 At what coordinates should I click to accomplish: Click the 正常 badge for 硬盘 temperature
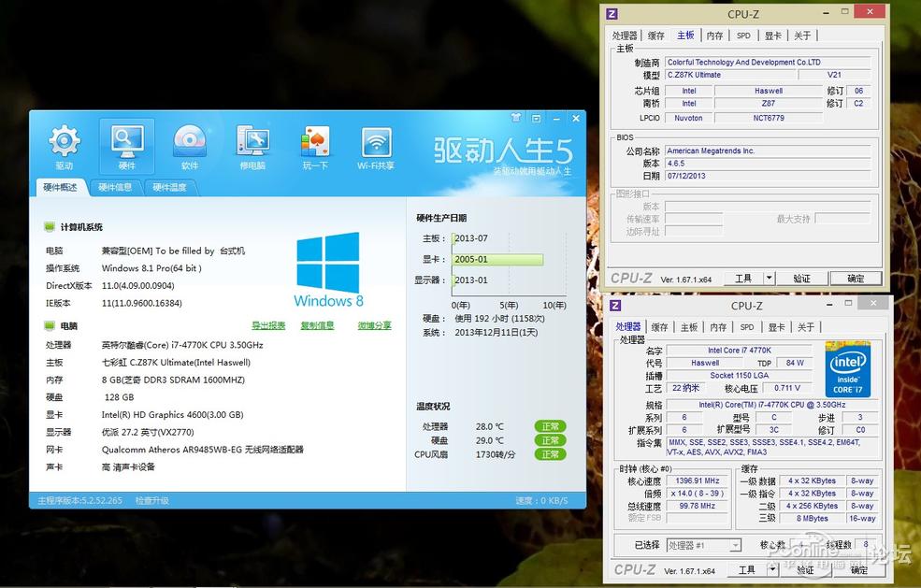tap(551, 440)
